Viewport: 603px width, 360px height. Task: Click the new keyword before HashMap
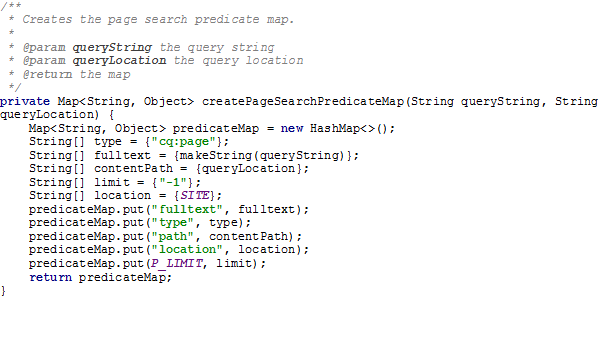292,128
